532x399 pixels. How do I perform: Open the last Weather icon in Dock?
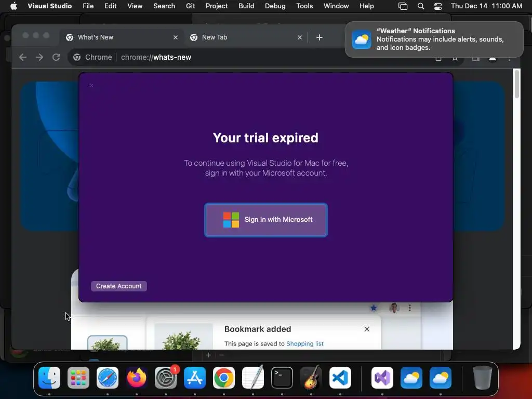pos(441,377)
